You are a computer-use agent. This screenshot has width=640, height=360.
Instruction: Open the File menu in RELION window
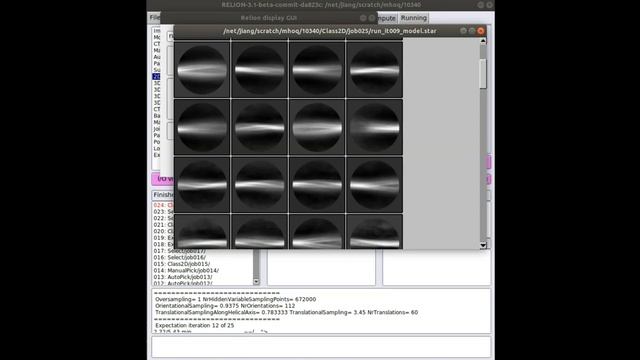coord(155,18)
